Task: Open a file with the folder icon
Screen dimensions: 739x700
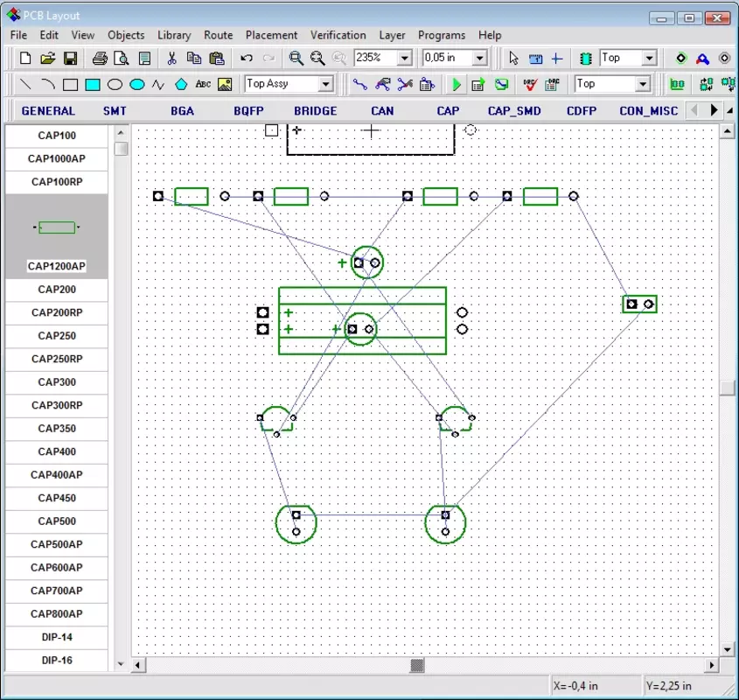Action: tap(47, 58)
